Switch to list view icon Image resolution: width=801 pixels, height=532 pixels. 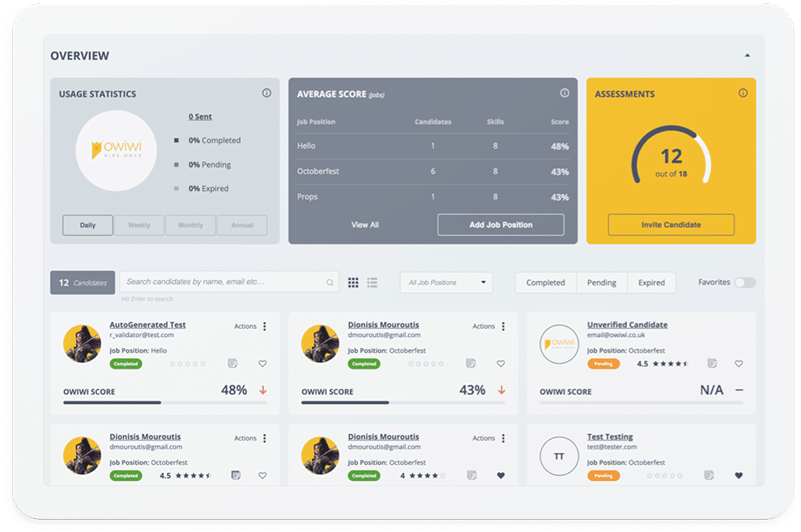point(373,283)
